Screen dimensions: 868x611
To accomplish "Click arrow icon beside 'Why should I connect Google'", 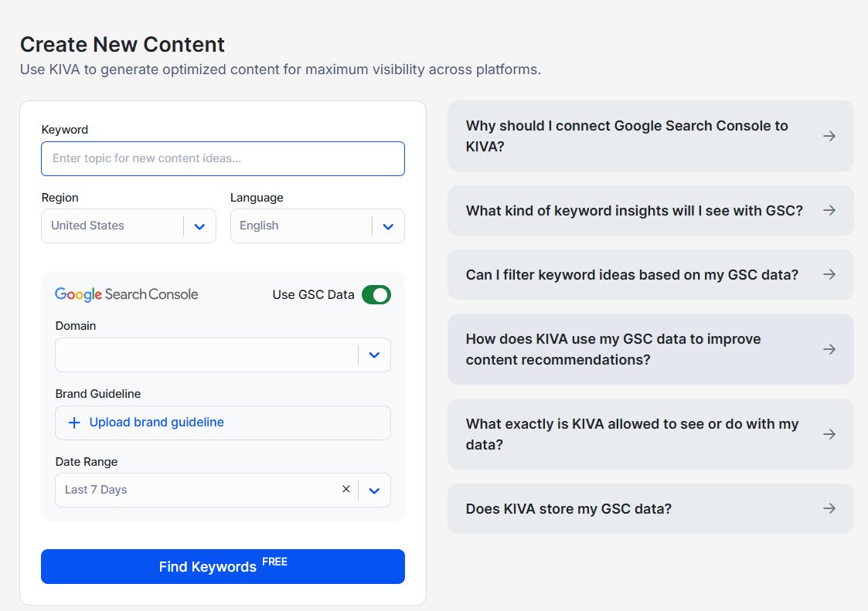I will [x=829, y=136].
